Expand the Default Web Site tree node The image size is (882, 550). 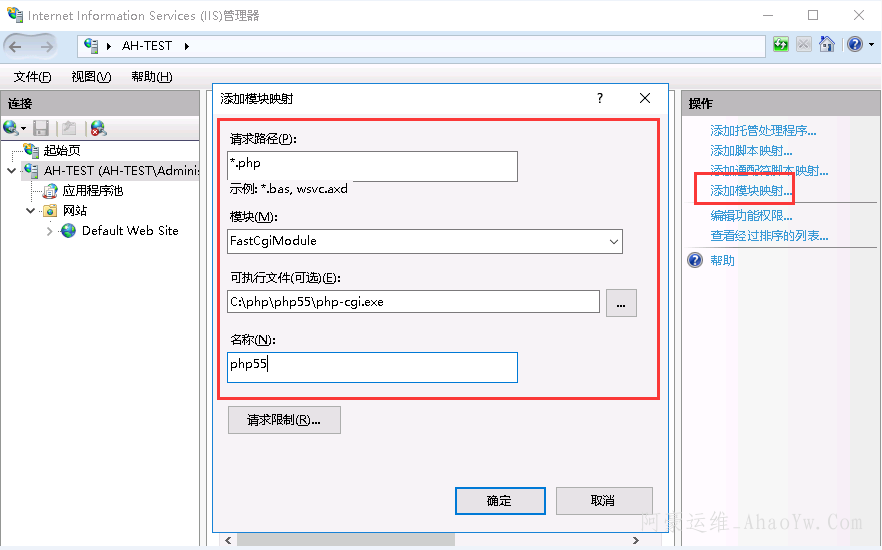(x=50, y=231)
